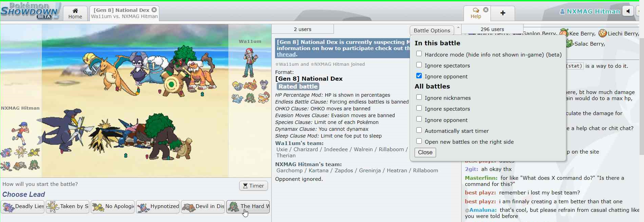Click Kartana icon in your team list
Viewport: 644px width, 222px height.
pyautogui.click(x=20, y=152)
